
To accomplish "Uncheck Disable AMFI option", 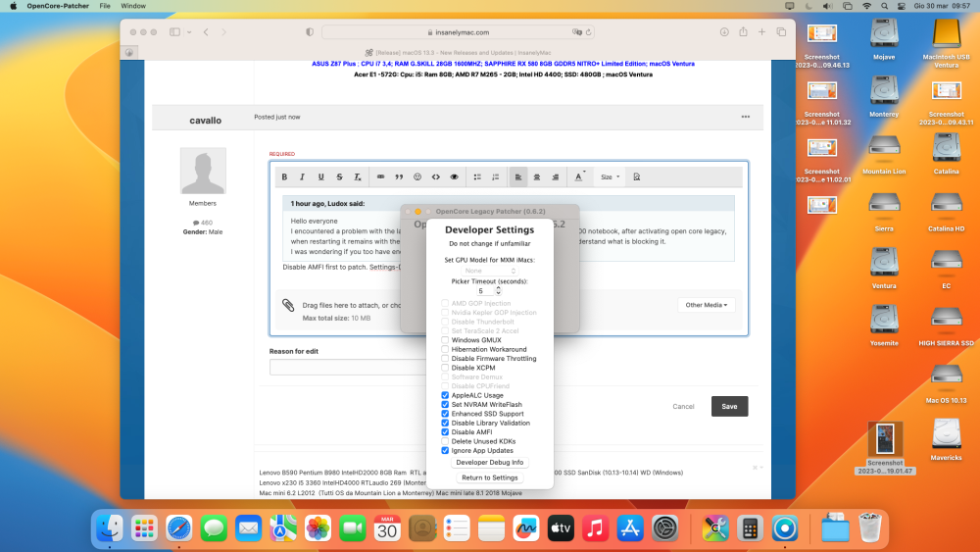I will (x=445, y=432).
